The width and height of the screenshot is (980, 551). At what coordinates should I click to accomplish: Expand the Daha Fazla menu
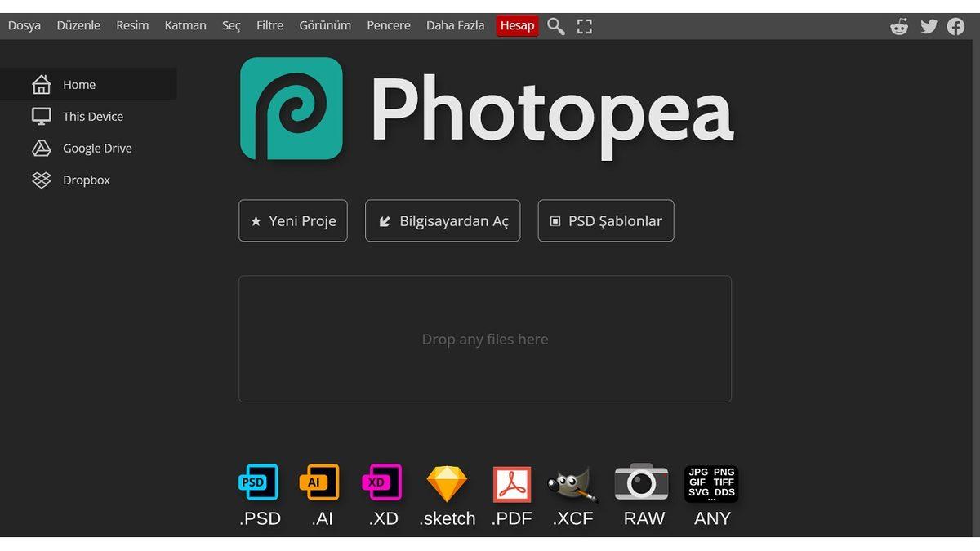pos(455,25)
